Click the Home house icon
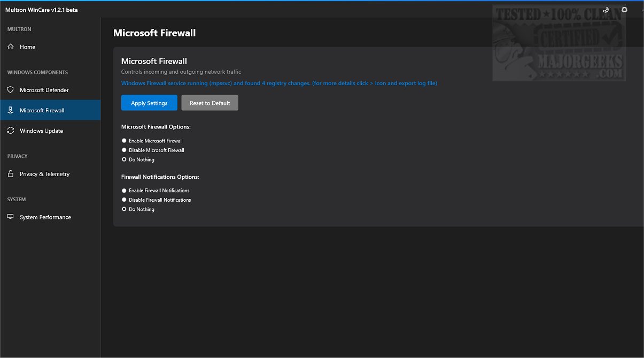The height and width of the screenshot is (358, 644). click(11, 47)
